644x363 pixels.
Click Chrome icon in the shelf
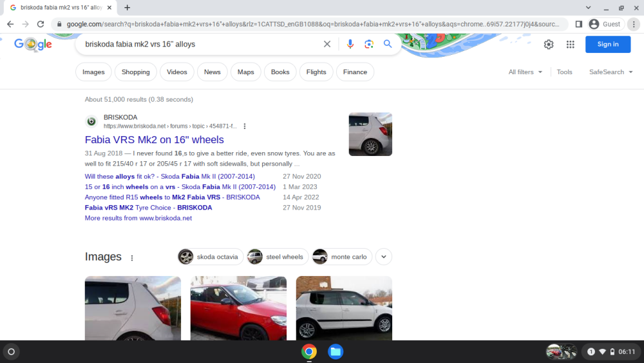pos(309,352)
